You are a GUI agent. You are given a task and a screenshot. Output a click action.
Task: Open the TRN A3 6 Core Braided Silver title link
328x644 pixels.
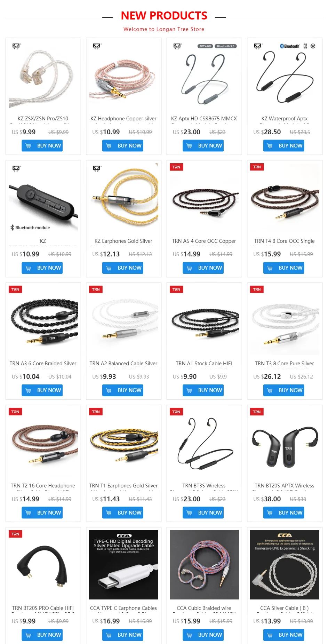(43, 364)
